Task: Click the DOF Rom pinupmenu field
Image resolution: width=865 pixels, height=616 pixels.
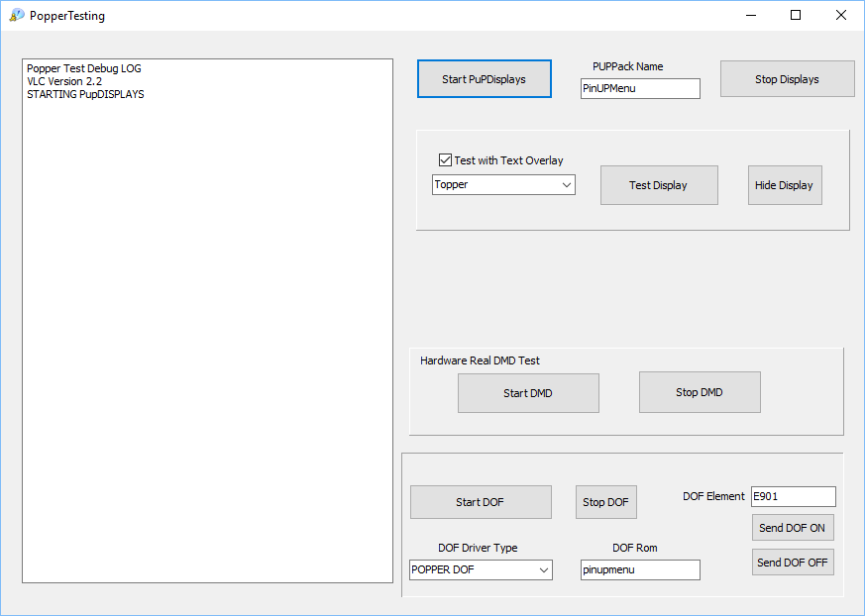Action: coord(639,569)
